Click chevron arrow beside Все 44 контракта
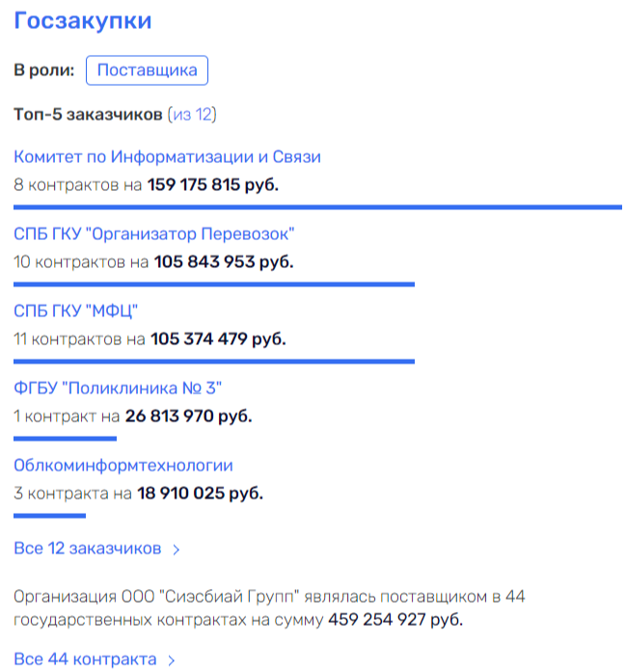Screen dimensions: 626x672 point(171,660)
